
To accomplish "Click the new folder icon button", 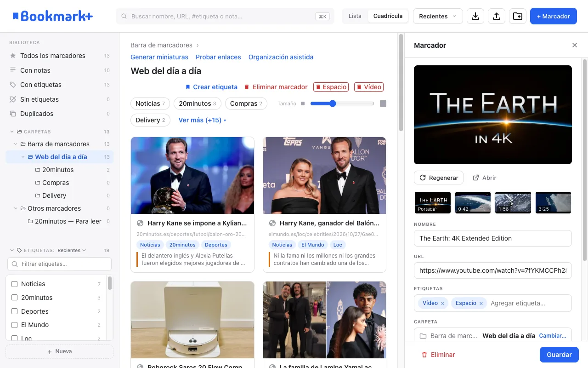I will pyautogui.click(x=518, y=16).
